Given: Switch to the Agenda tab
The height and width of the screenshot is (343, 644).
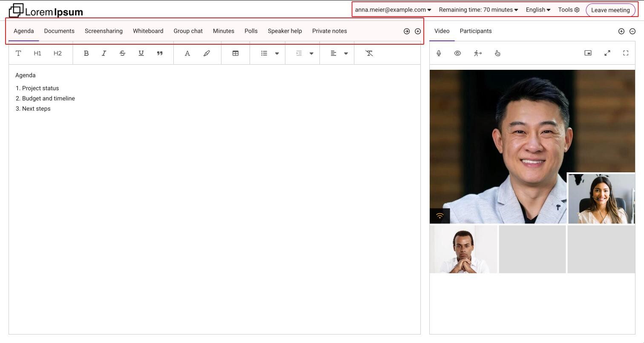Looking at the screenshot, I should point(23,31).
